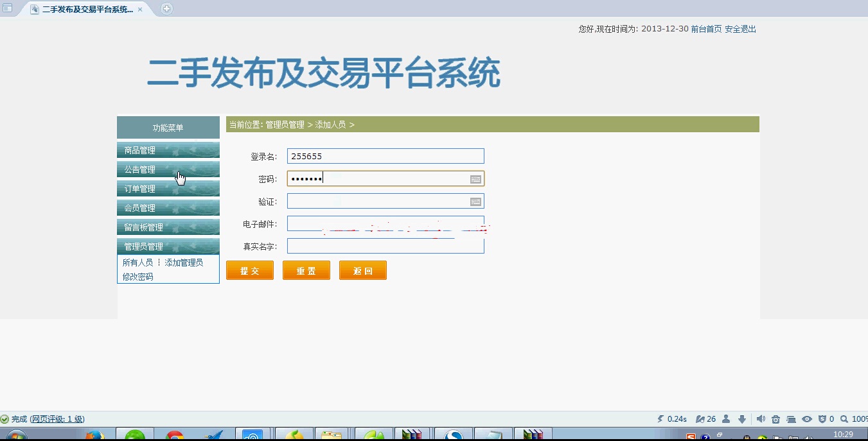Click the green 完成 status check icon

[x=5, y=419]
